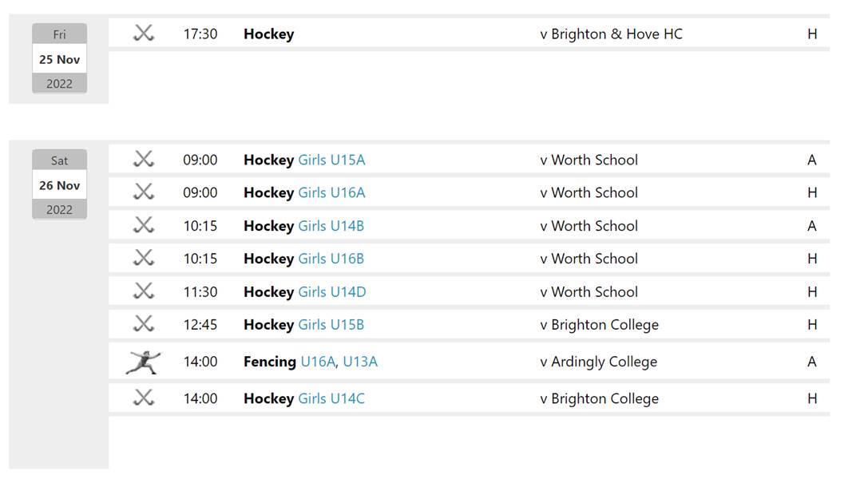This screenshot has height=487, width=868.
Task: Click fencing figure icon at 14:00
Action: point(144,362)
